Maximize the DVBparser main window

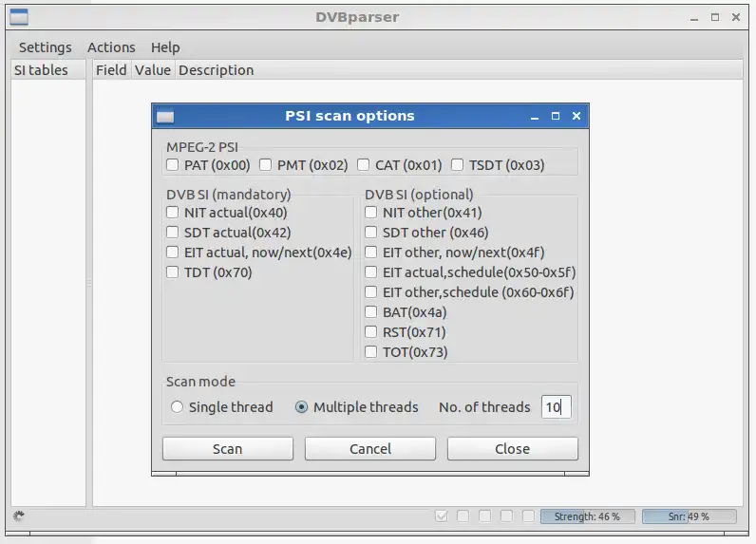715,17
